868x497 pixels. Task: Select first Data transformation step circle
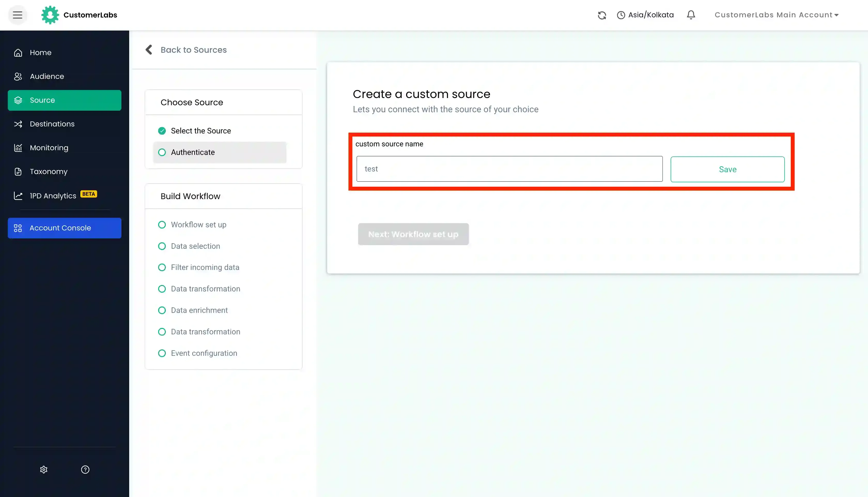[162, 289]
